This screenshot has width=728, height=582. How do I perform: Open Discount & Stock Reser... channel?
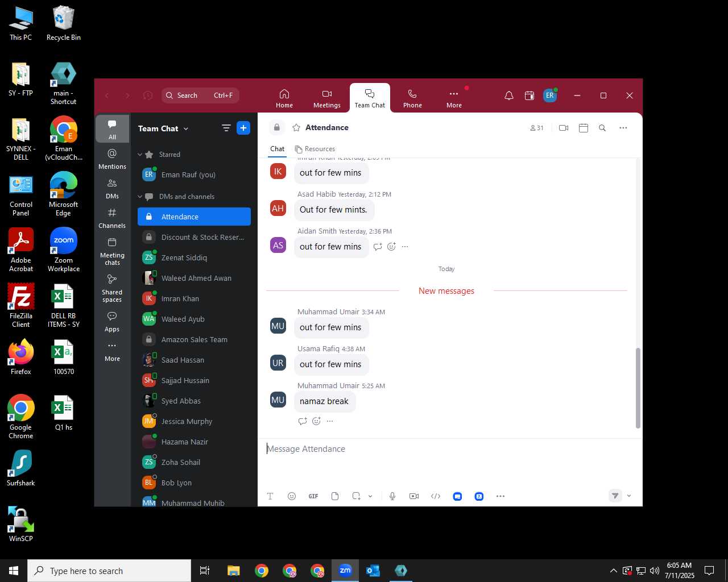pos(194,238)
